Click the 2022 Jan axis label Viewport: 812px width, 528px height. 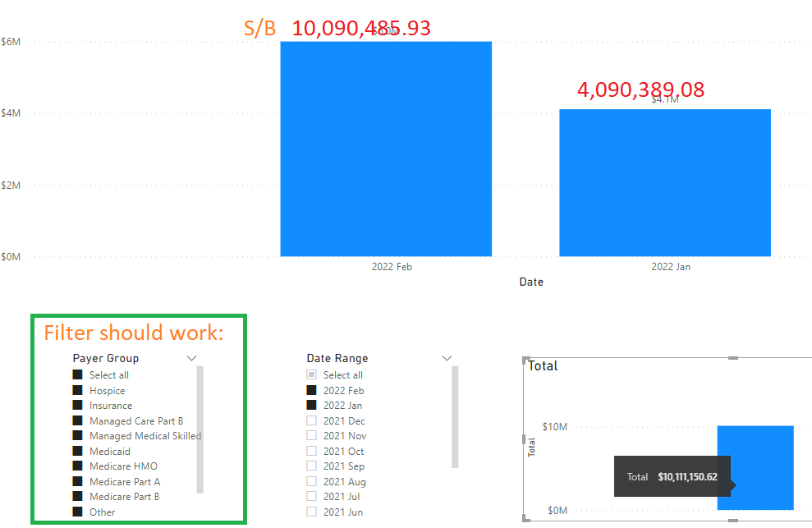click(x=671, y=267)
